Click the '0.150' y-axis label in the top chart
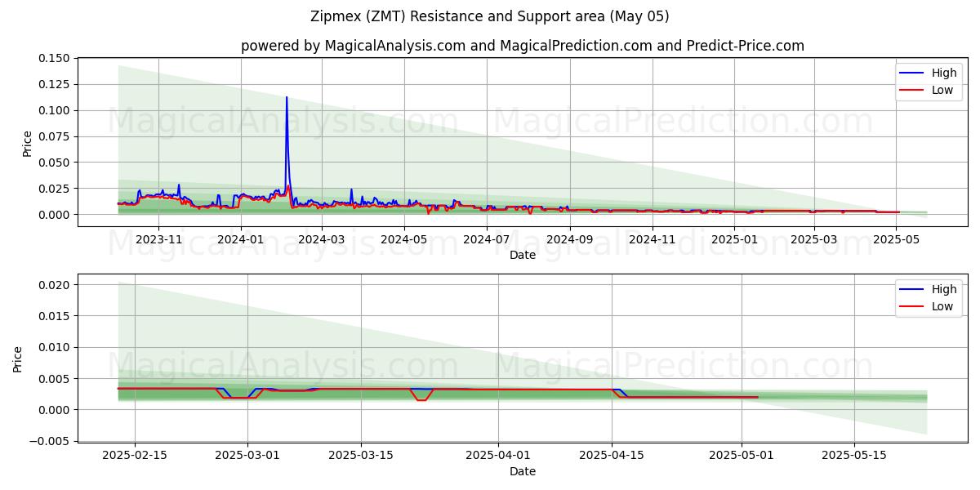This screenshot has width=980, height=490. pyautogui.click(x=54, y=58)
